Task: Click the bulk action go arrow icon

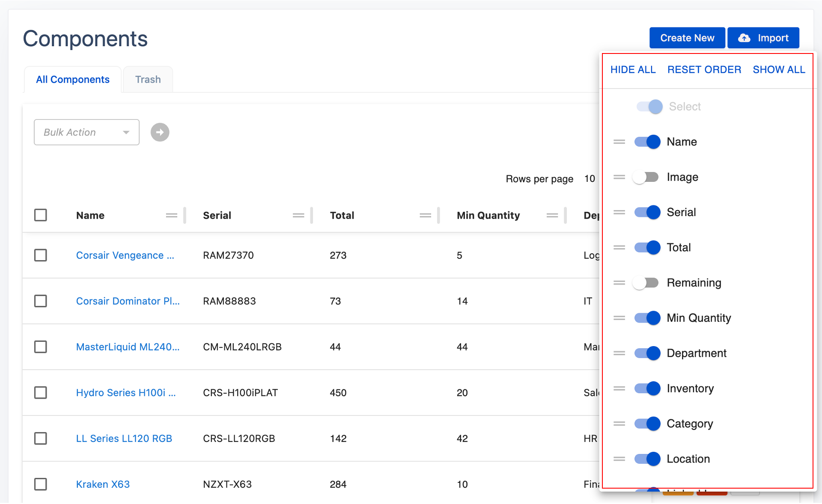Action: (160, 132)
